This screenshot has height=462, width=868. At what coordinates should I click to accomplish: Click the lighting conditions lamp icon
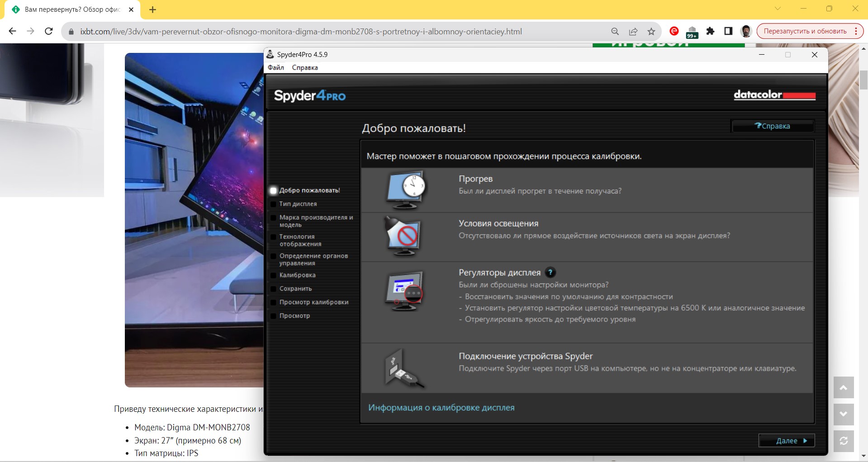403,236
